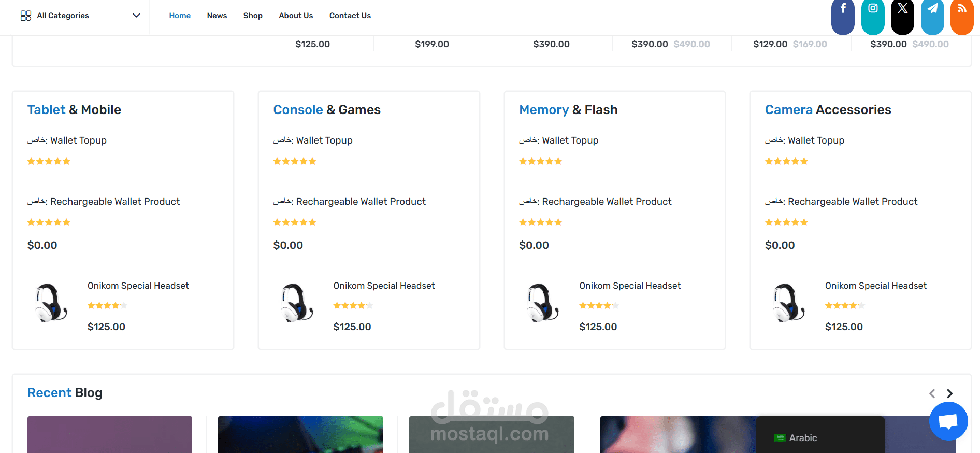Open the first Recent Blog post image
This screenshot has width=980, height=453.
coord(110,434)
